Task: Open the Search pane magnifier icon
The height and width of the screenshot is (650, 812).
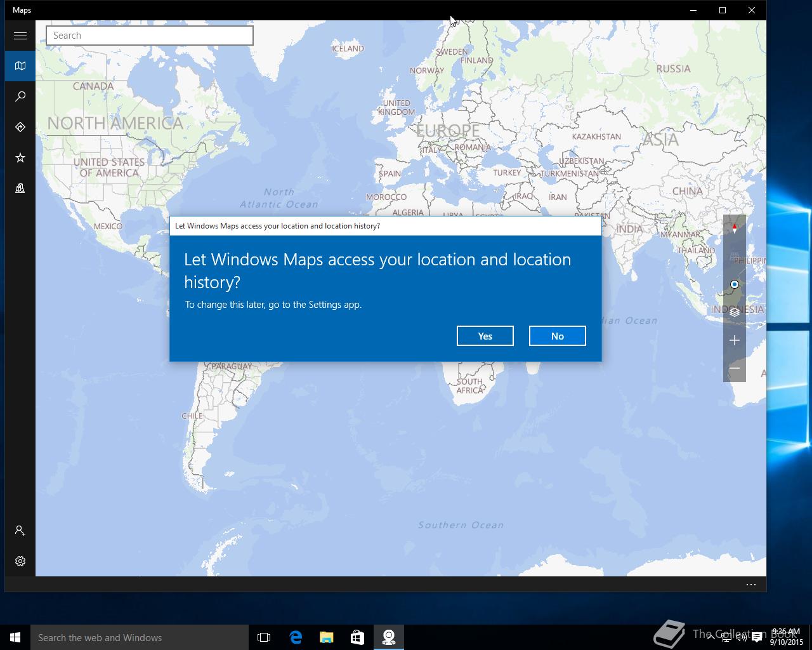Action: tap(20, 96)
